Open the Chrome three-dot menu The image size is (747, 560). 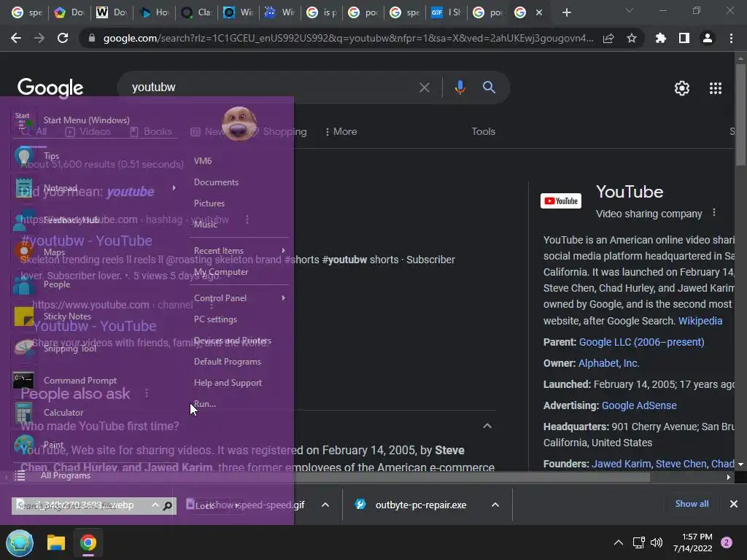point(731,38)
